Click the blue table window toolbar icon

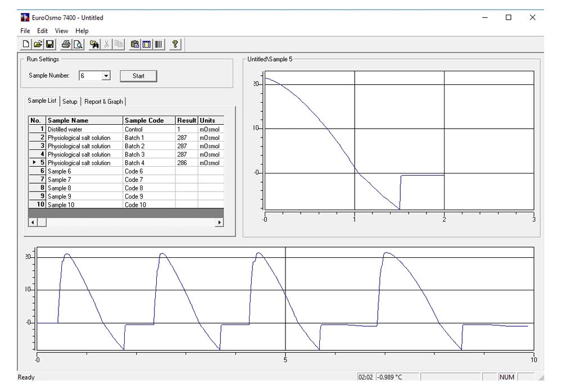147,44
